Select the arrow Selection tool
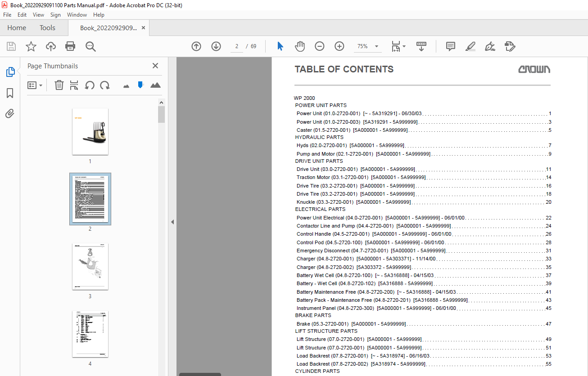This screenshot has height=376, width=588. point(280,46)
